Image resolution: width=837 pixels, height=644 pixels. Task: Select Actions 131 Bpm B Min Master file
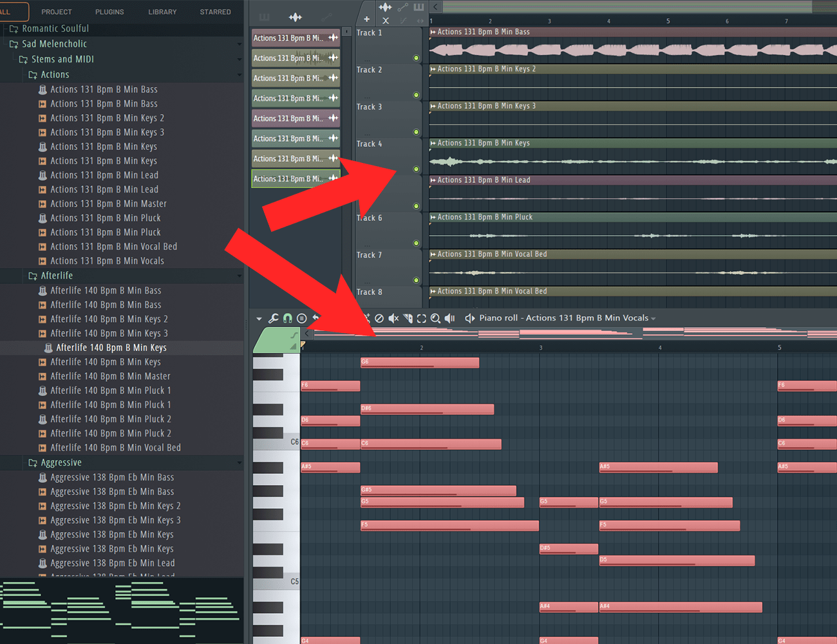(108, 204)
